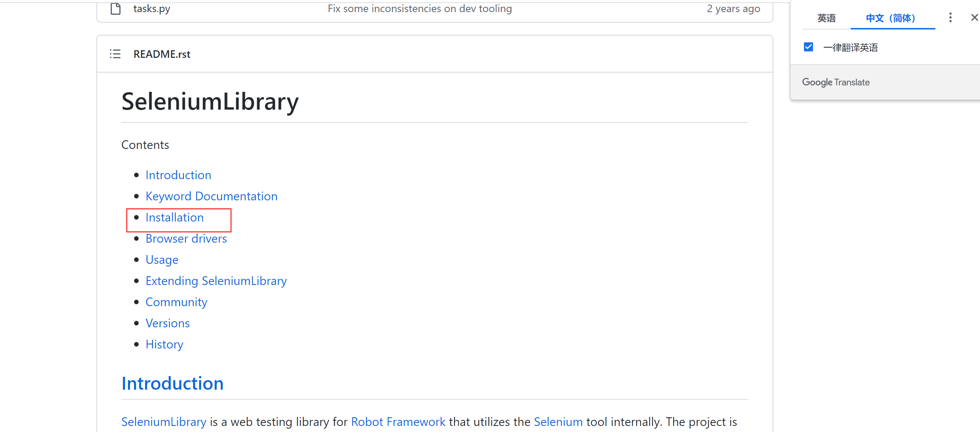980x432 pixels.
Task: Open README outline list icon
Action: coord(115,54)
